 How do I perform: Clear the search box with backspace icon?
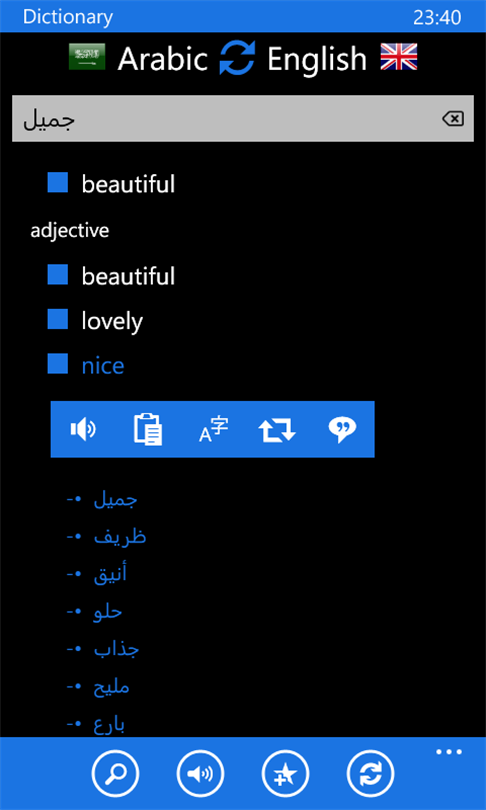(x=452, y=119)
